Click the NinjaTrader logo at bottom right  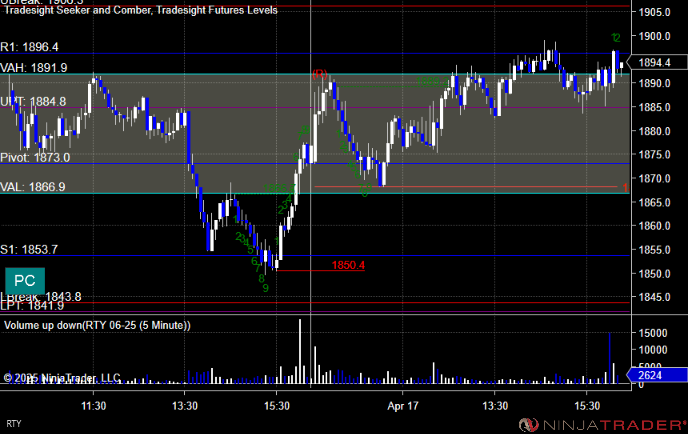coord(603,424)
